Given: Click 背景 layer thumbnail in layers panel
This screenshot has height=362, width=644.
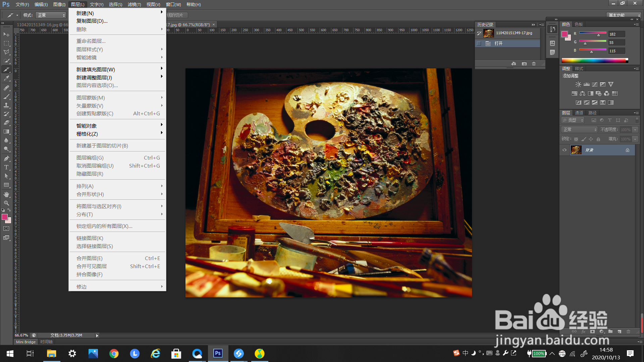Looking at the screenshot, I should [576, 150].
